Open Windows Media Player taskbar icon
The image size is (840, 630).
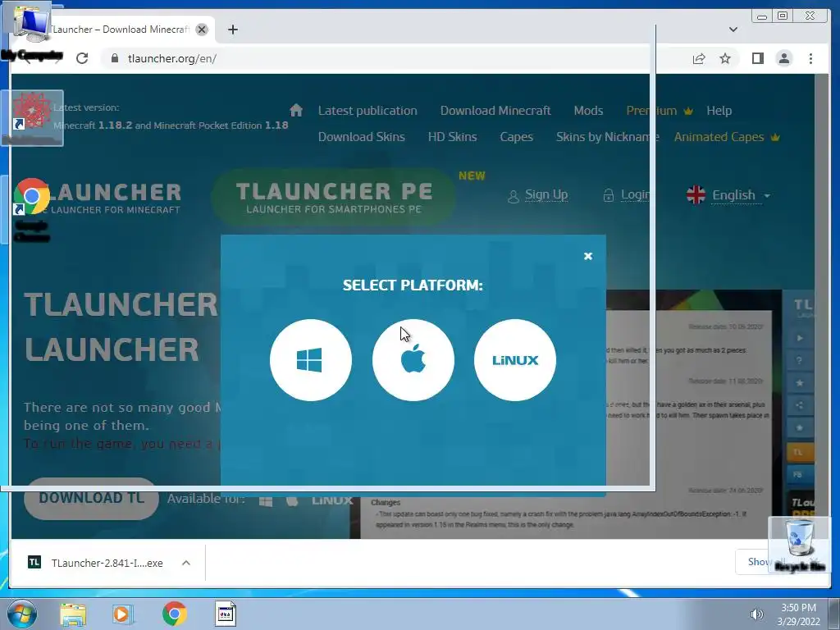(123, 614)
